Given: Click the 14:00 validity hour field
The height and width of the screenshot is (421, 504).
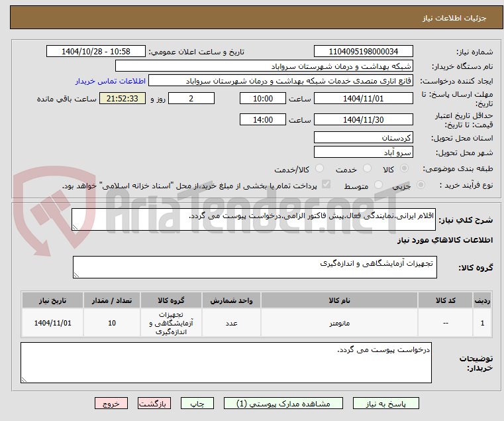Looking at the screenshot, I should [x=263, y=120].
